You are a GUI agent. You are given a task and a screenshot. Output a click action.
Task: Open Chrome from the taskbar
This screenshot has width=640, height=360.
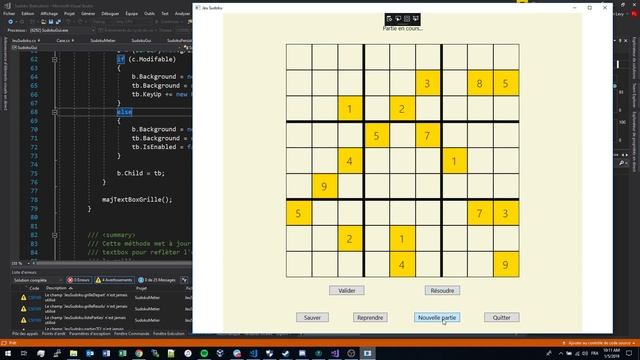[x=139, y=353]
